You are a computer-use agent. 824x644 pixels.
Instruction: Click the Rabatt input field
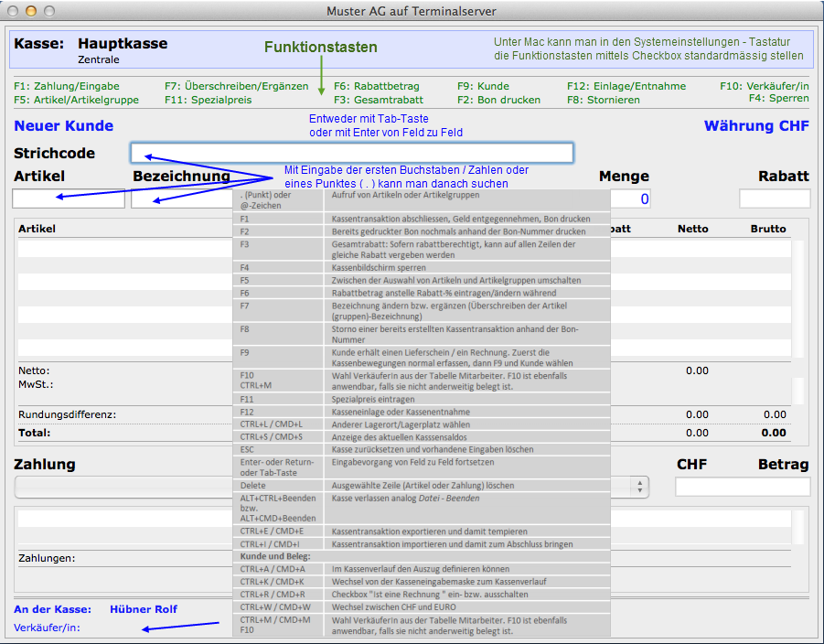click(x=775, y=199)
